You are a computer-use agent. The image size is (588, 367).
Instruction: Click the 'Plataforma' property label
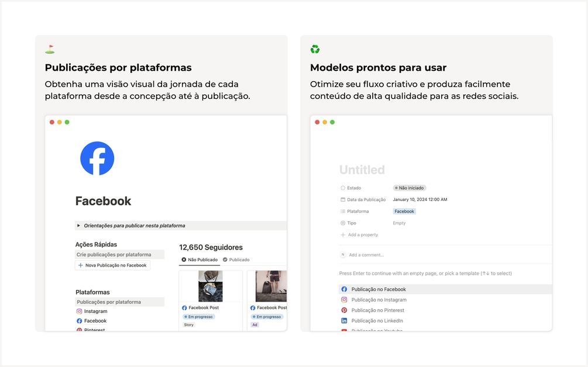pyautogui.click(x=357, y=211)
